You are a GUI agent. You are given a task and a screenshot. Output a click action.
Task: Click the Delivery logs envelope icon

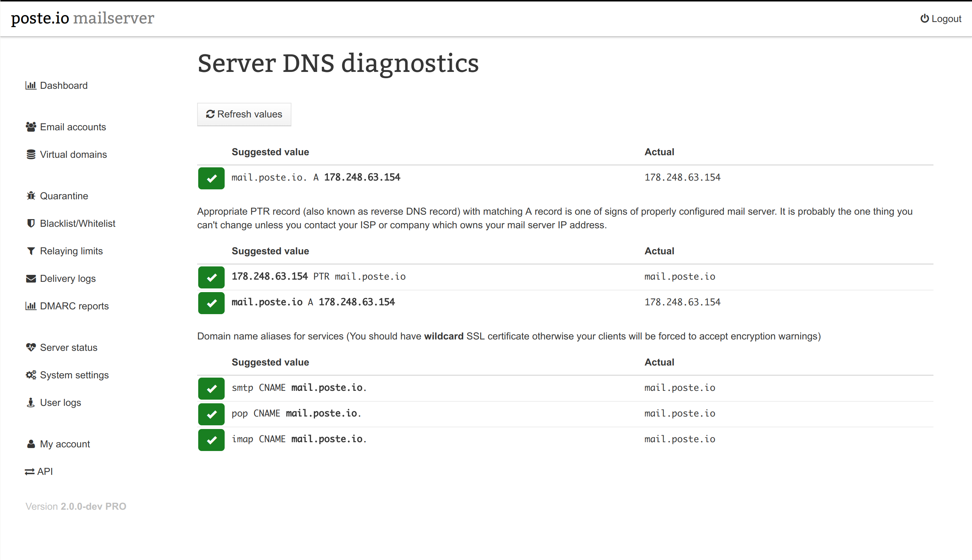coord(31,279)
